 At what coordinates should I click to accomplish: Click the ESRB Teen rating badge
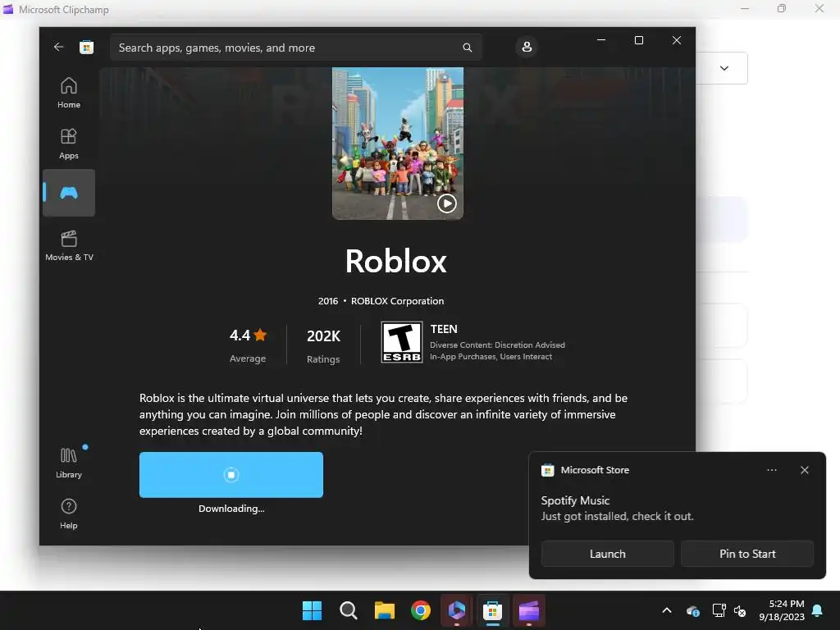click(x=402, y=342)
